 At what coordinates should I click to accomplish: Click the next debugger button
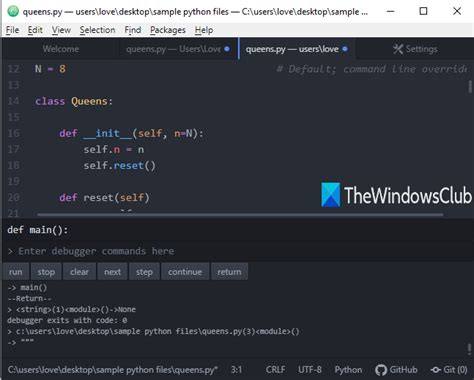[x=112, y=272]
